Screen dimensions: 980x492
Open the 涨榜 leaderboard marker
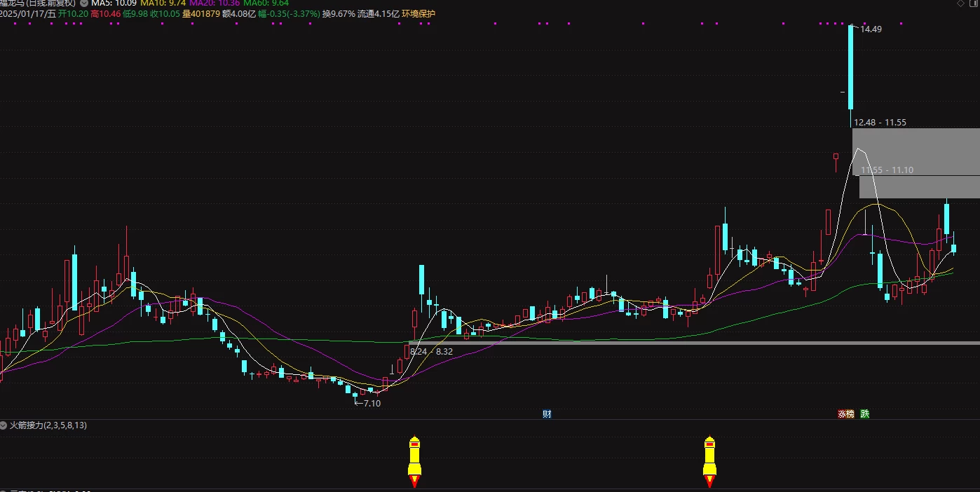846,414
